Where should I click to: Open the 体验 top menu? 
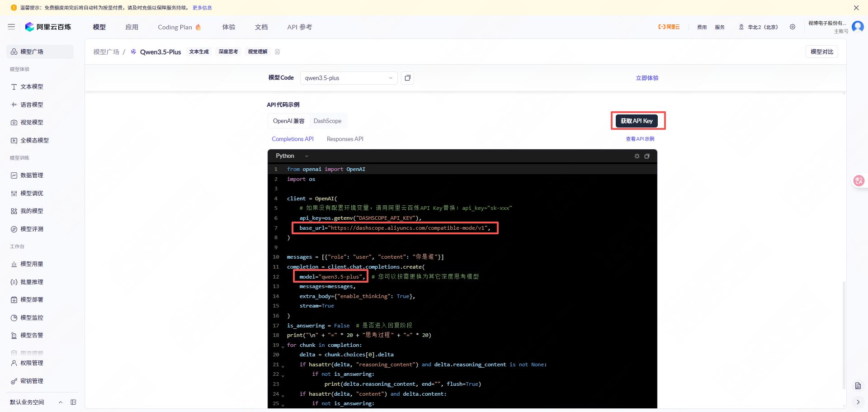[229, 27]
